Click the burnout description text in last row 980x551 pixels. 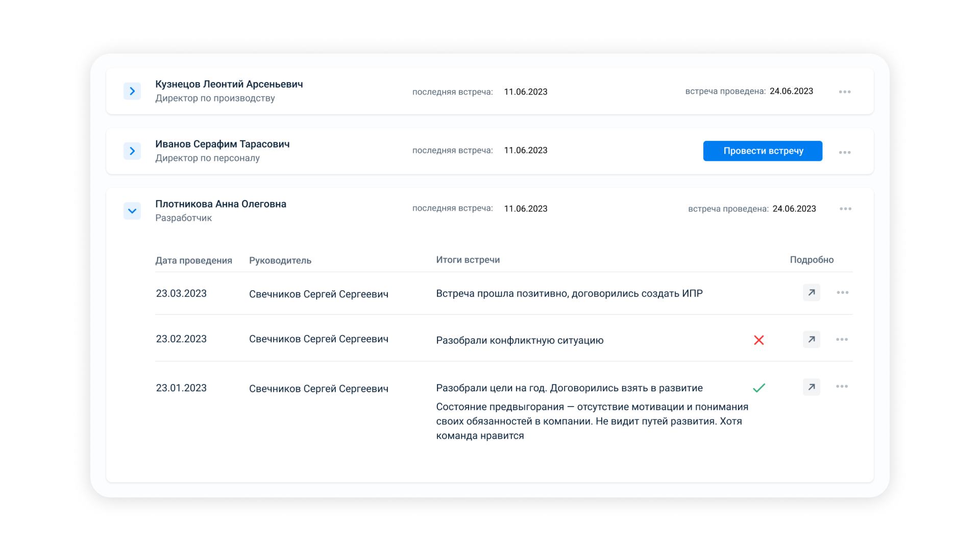click(x=592, y=421)
